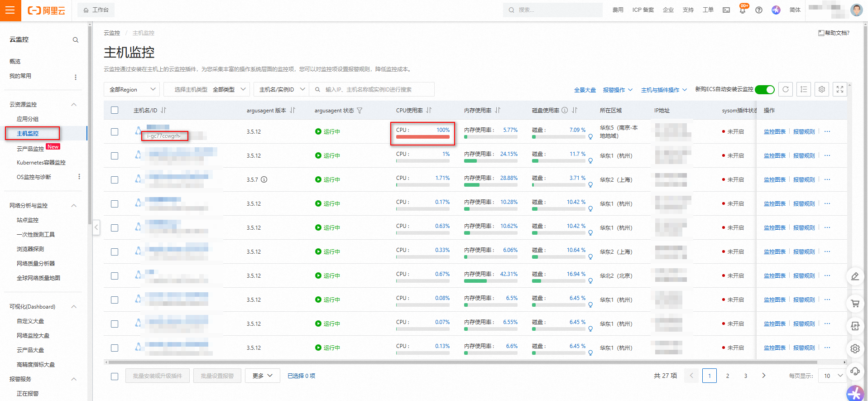Sort by argusagent 版本 column

293,110
